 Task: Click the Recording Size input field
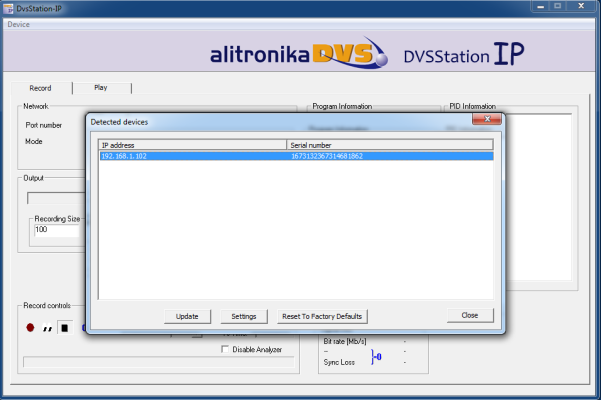point(55,229)
